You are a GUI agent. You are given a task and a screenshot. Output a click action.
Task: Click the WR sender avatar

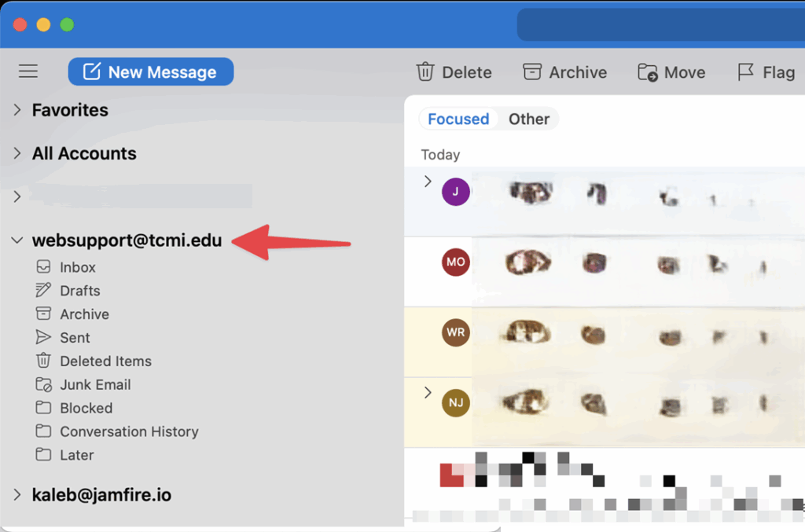(x=456, y=332)
